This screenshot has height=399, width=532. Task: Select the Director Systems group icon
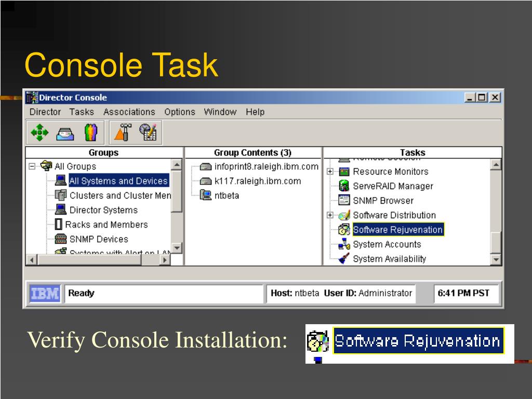tap(61, 210)
